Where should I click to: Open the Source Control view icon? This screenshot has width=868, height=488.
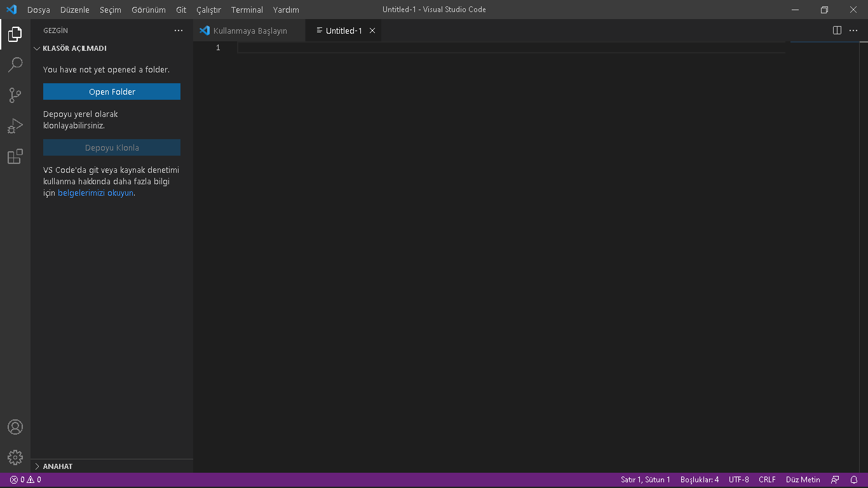[15, 95]
